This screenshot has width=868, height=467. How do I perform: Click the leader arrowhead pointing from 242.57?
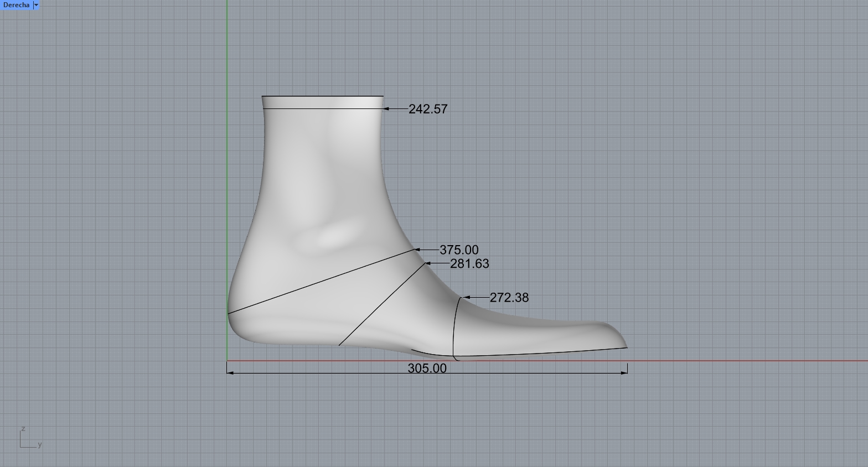coord(386,109)
